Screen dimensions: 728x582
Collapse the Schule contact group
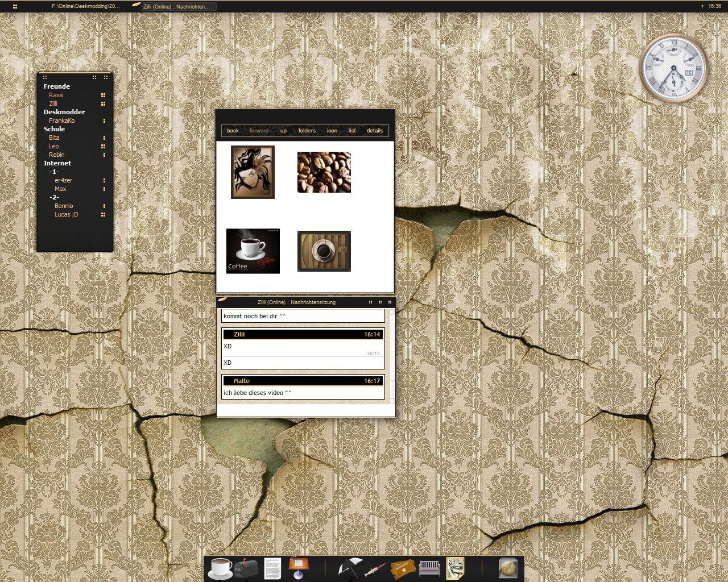tap(54, 129)
